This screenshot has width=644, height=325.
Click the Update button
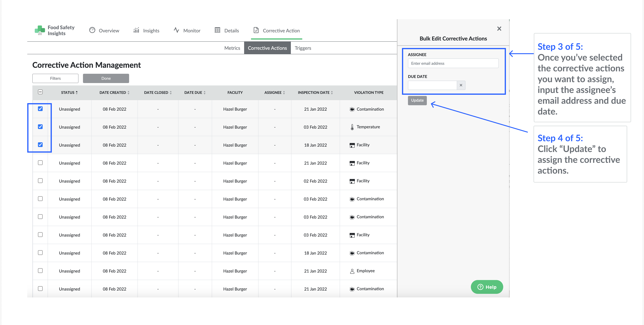tap(417, 100)
